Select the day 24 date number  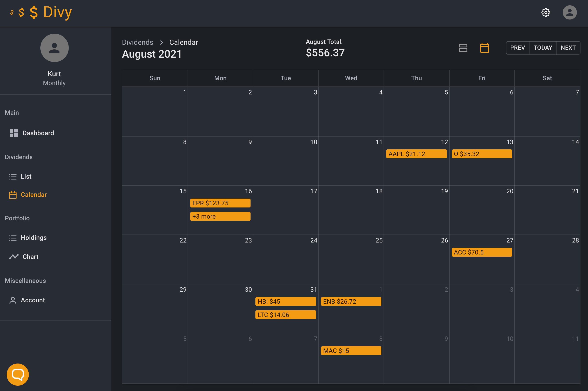pyautogui.click(x=314, y=240)
